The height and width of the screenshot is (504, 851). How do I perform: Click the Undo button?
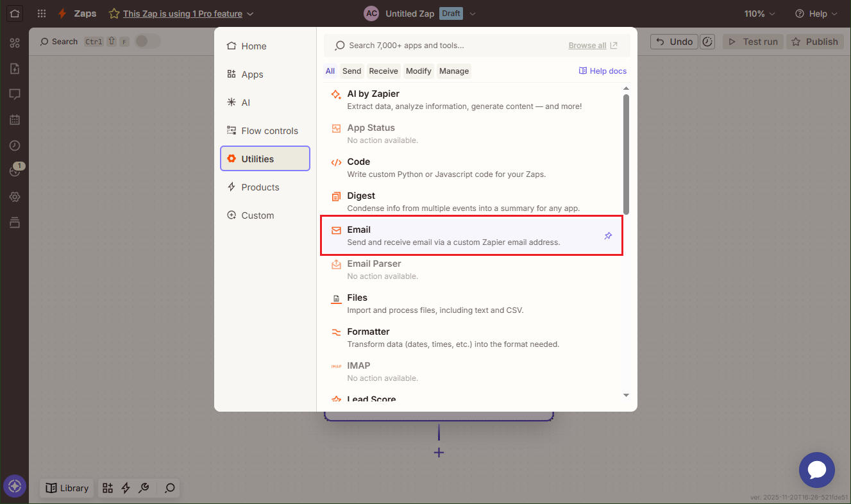[x=674, y=42]
